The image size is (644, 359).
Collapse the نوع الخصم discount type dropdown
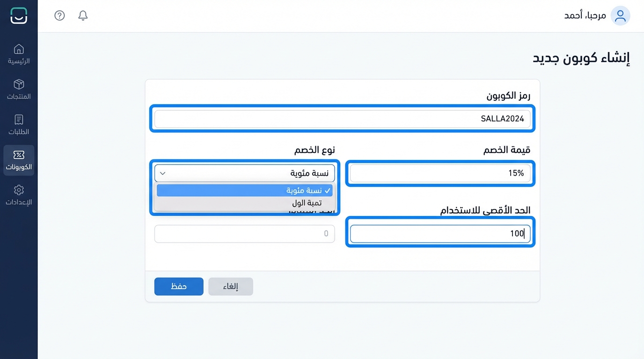point(244,173)
